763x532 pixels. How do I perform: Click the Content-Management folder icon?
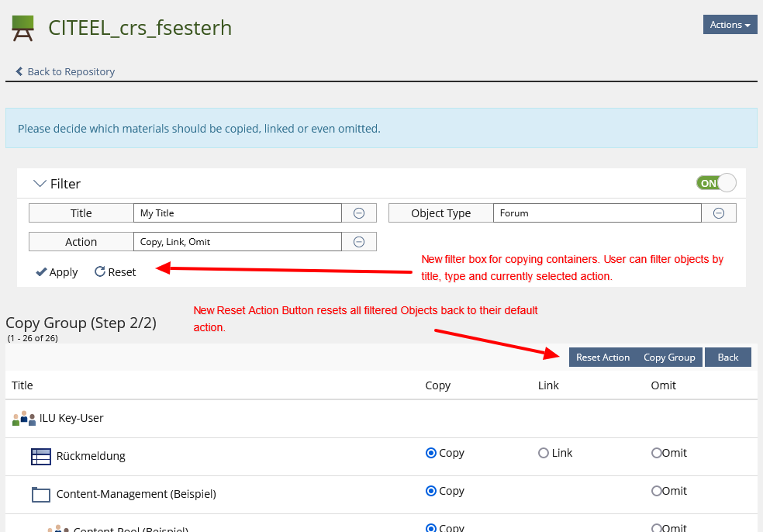click(x=41, y=495)
